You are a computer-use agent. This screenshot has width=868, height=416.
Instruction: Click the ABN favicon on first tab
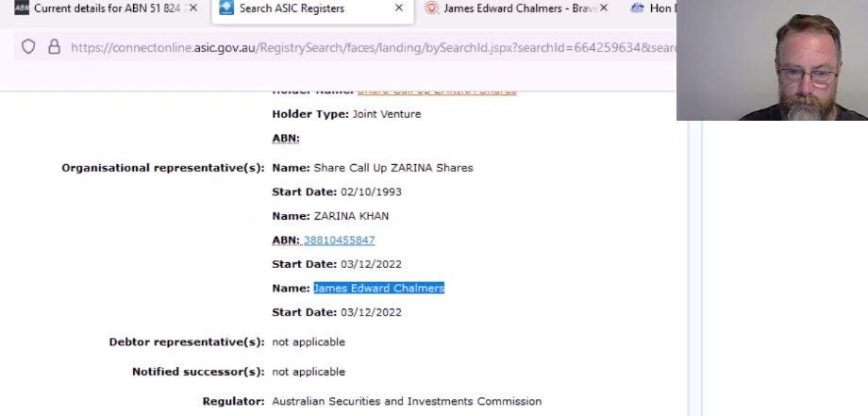(22, 8)
